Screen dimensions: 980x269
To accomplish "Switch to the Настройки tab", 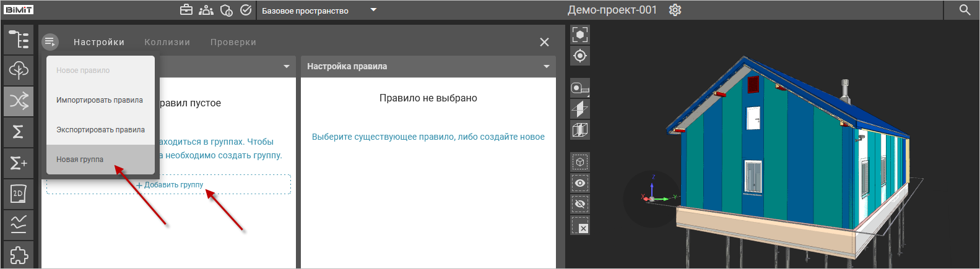I will click(99, 42).
